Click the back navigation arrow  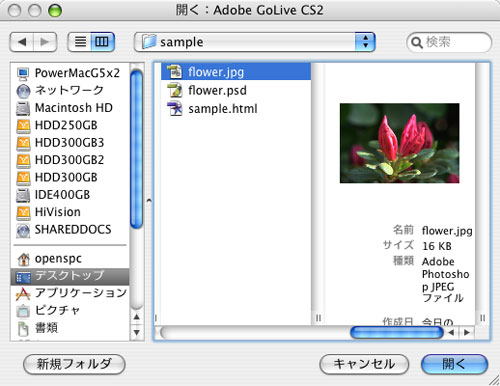(22, 42)
